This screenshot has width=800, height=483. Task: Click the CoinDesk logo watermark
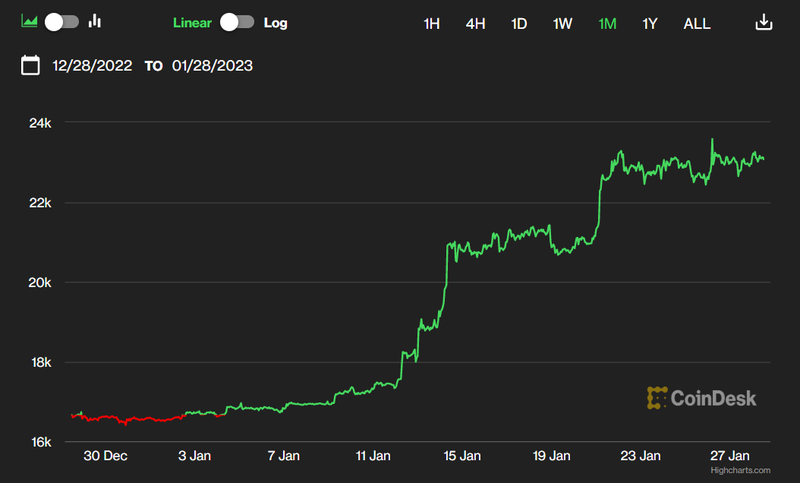pos(702,398)
